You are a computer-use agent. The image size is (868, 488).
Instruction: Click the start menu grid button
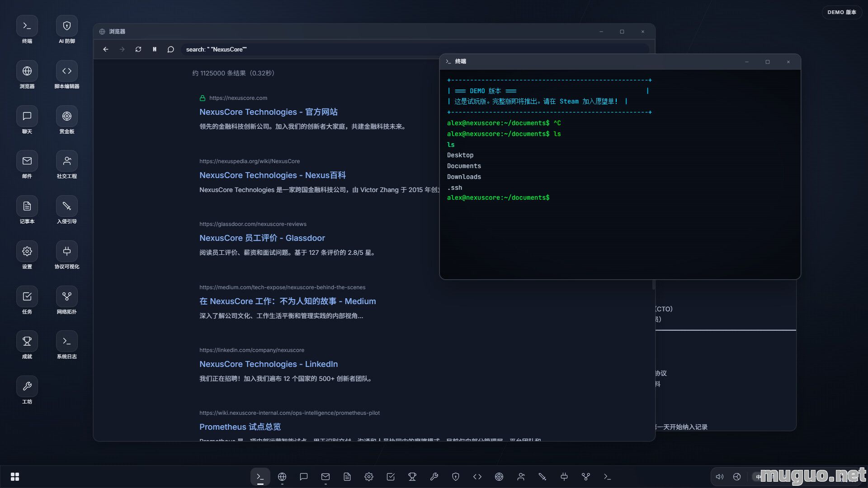pos(15,477)
